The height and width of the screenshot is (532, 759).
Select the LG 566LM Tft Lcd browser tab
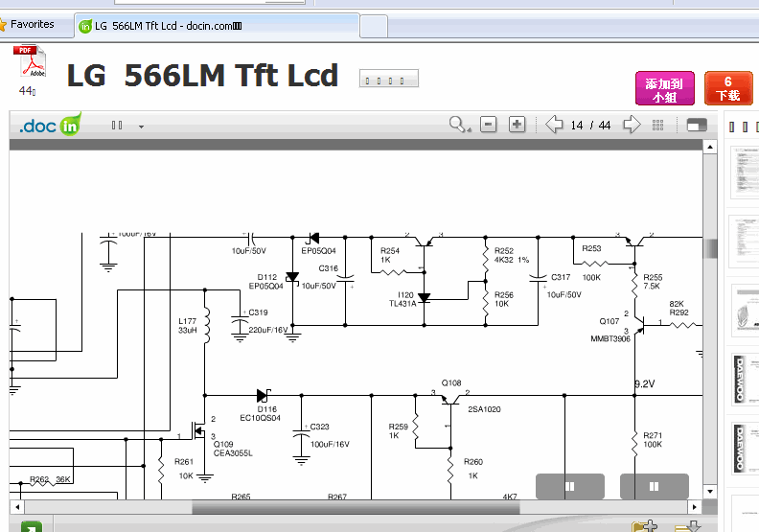pyautogui.click(x=218, y=26)
